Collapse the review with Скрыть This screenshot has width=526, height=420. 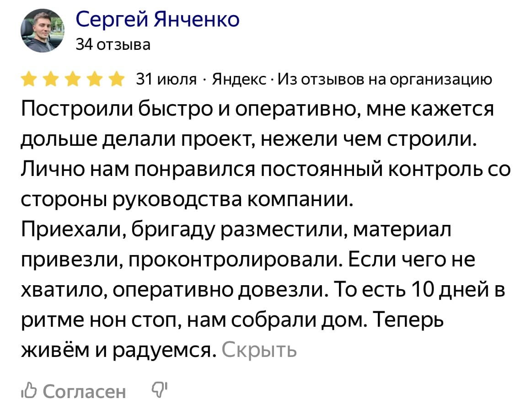(259, 350)
